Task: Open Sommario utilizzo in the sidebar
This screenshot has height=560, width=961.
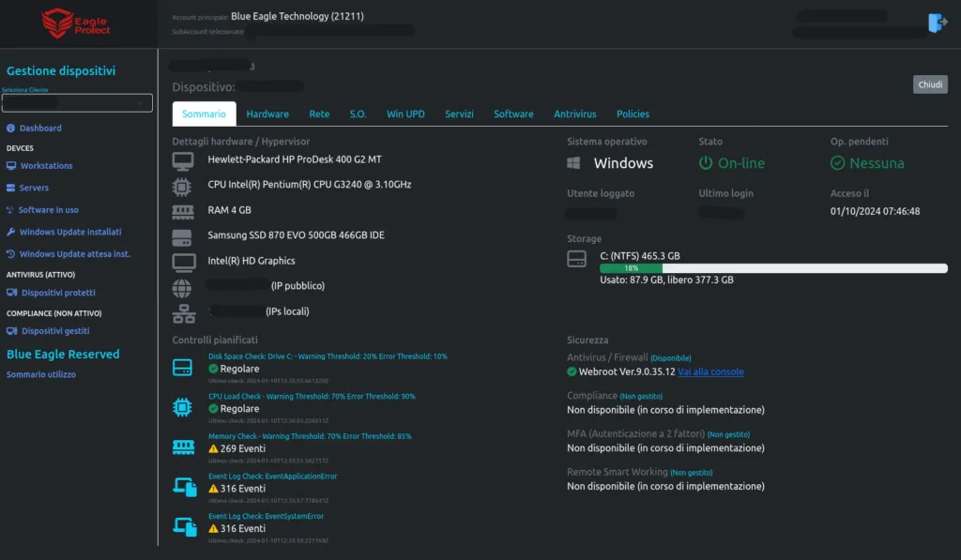Action: point(41,374)
